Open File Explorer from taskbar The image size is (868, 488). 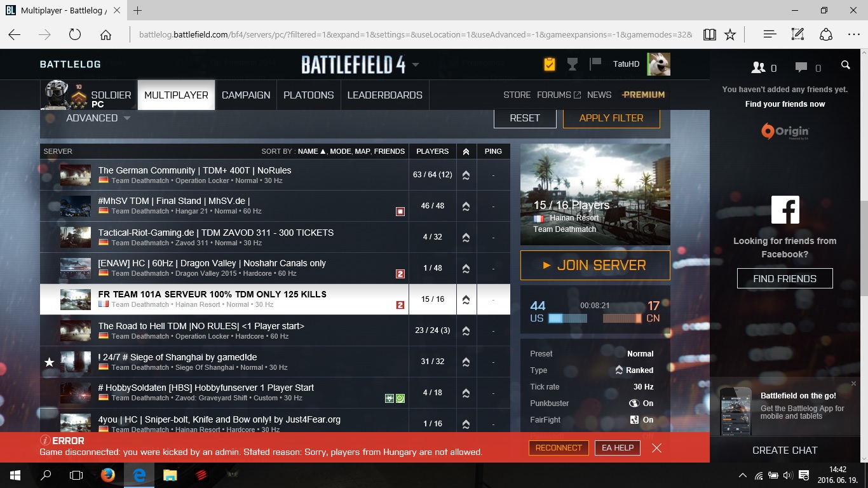[170, 475]
